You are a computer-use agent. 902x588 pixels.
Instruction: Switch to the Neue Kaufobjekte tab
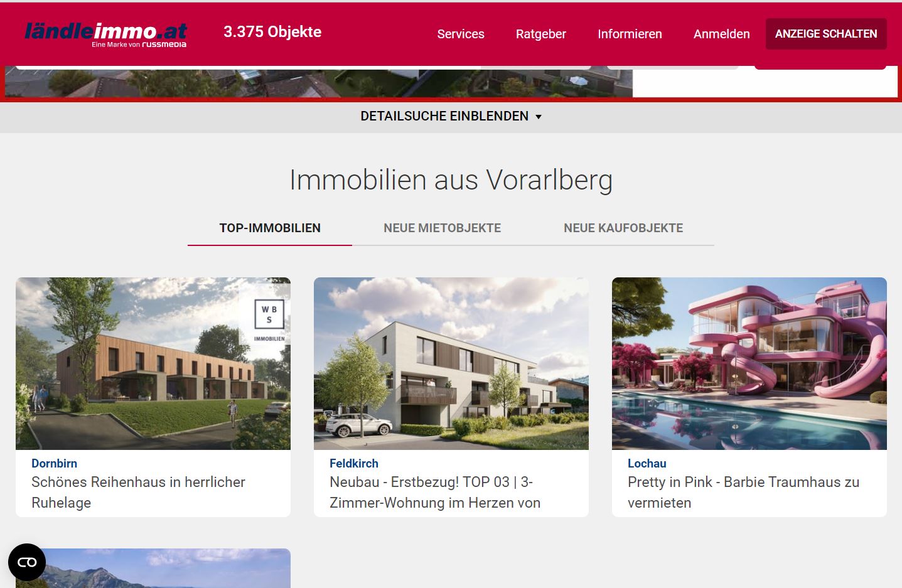[623, 228]
